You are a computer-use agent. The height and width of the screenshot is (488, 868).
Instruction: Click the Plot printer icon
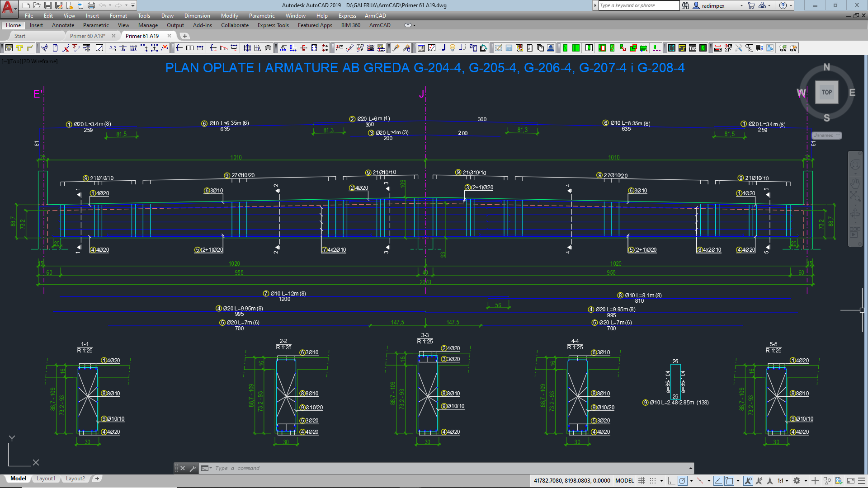click(91, 5)
